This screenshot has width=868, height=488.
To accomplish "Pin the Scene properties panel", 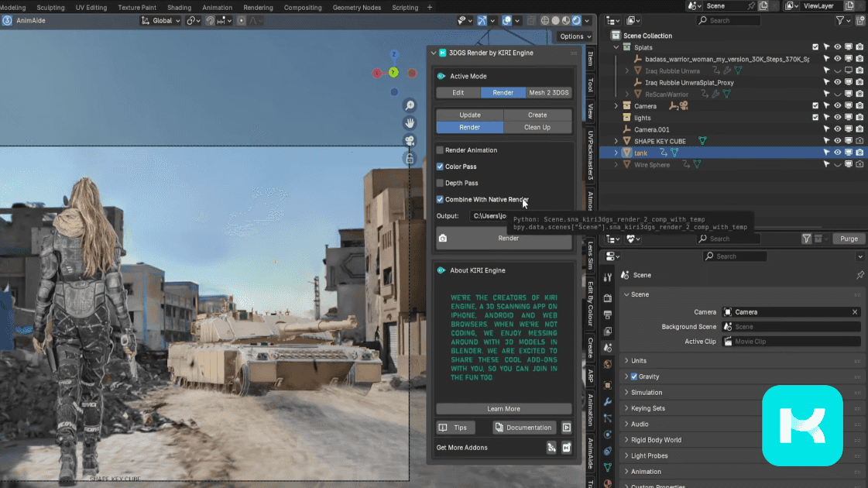I will tap(859, 275).
